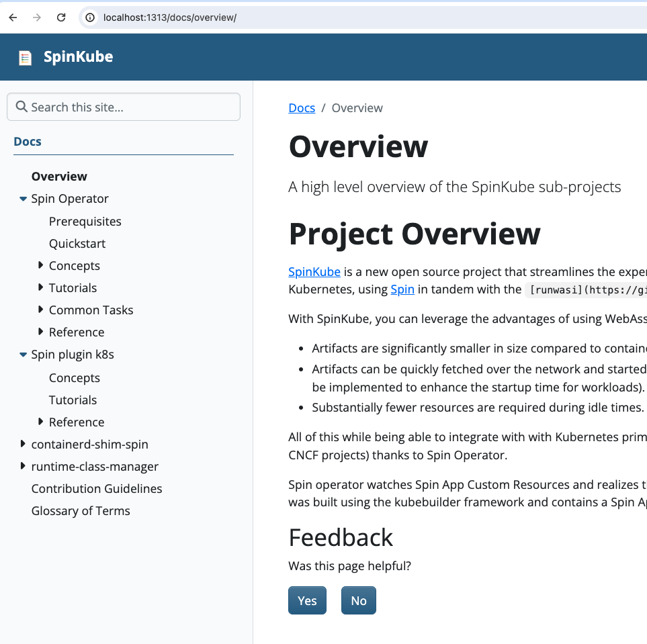Open Spin Operator sidebar entry
647x644 pixels.
70,199
